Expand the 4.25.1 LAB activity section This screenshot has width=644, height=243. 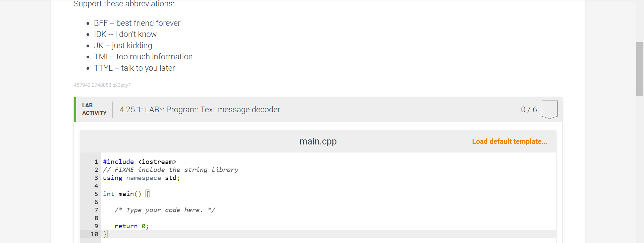[200, 109]
